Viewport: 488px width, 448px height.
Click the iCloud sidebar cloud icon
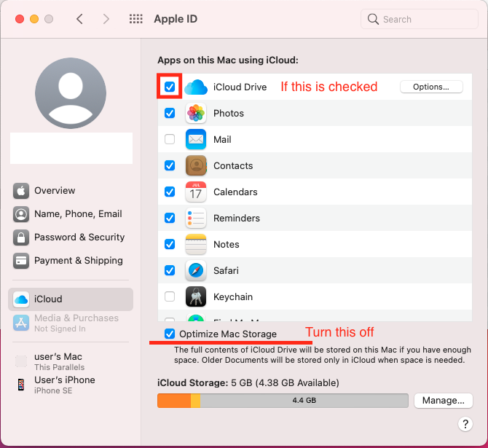click(x=21, y=299)
